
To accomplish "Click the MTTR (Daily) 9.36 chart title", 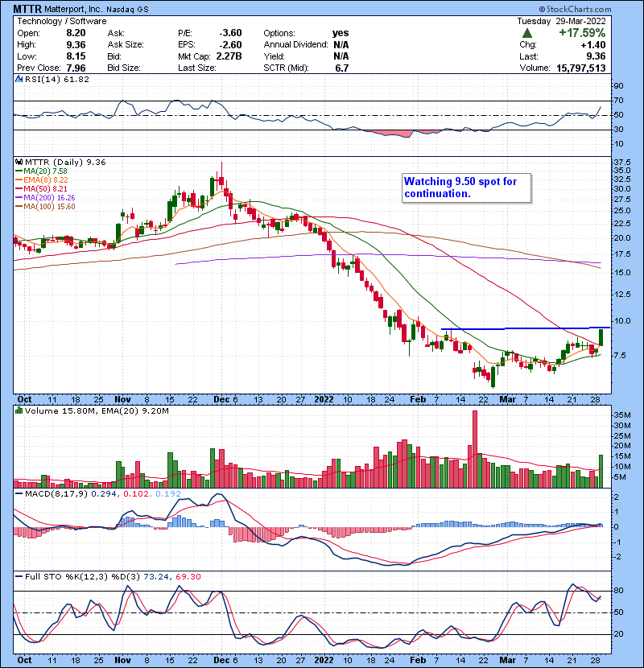I will point(65,163).
